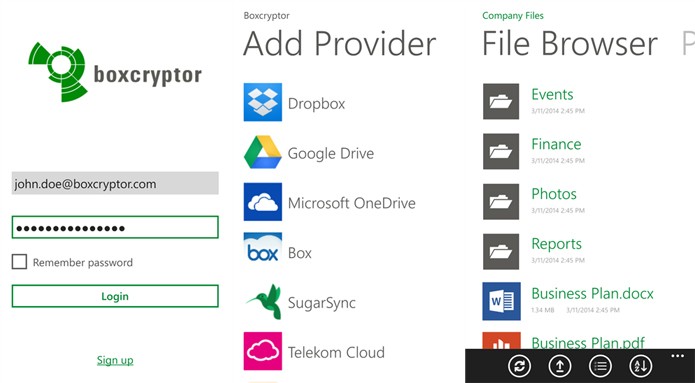This screenshot has width=695, height=383.
Task: Select the Box label text
Action: tap(300, 253)
